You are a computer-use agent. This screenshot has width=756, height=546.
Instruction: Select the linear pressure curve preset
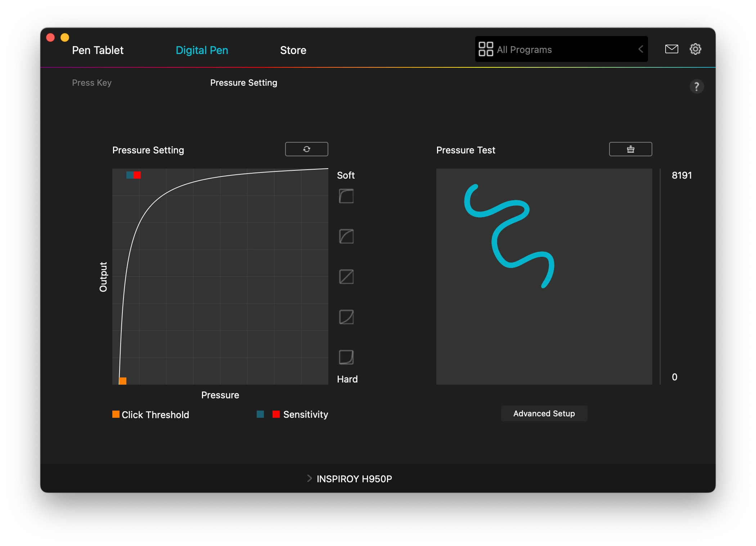point(346,277)
